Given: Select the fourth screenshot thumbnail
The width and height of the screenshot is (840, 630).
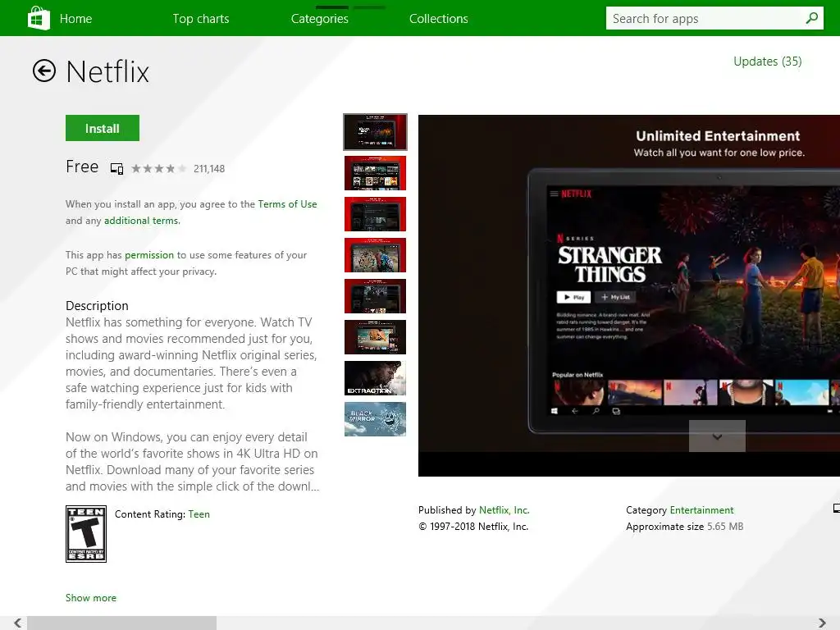Looking at the screenshot, I should [x=375, y=255].
